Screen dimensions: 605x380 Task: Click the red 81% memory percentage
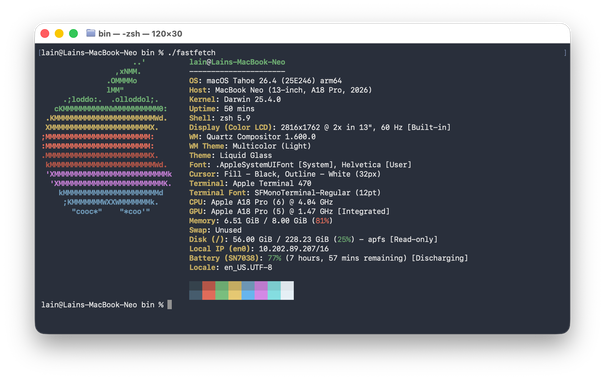(322, 221)
